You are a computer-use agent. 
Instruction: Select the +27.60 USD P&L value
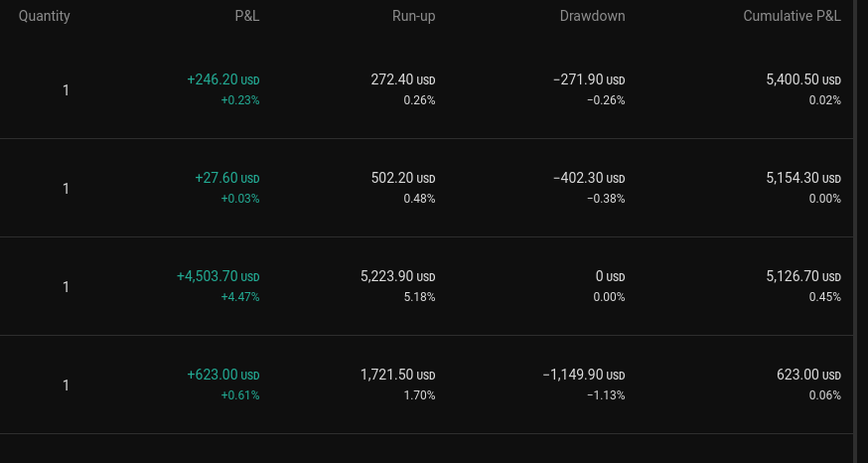[227, 178]
